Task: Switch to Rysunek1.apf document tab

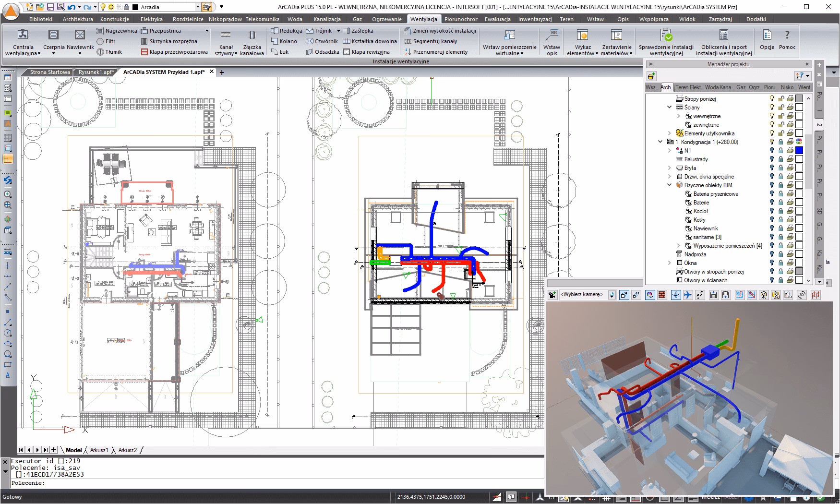Action: pos(96,72)
